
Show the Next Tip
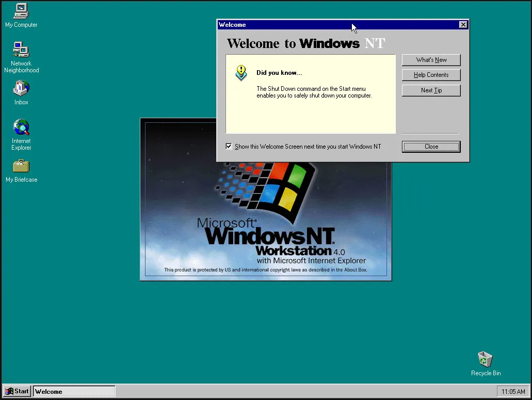coord(431,90)
